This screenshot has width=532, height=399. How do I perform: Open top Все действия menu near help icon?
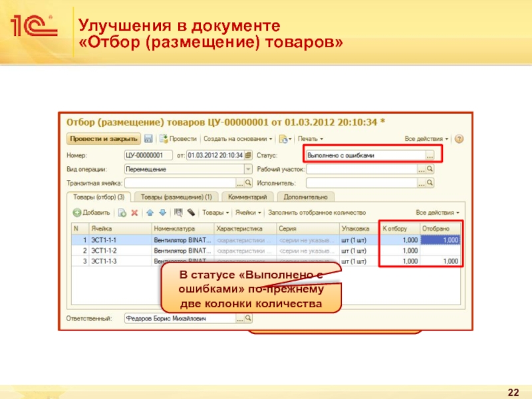coord(426,139)
